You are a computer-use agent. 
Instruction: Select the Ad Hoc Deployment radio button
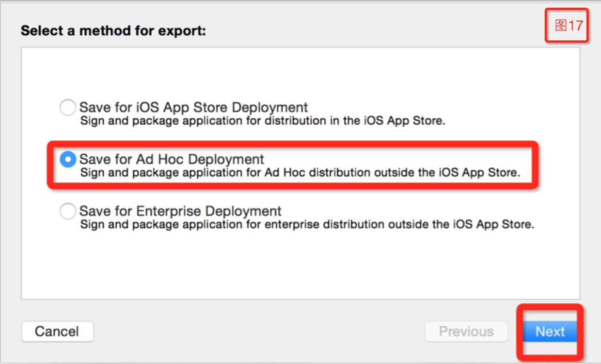click(68, 159)
